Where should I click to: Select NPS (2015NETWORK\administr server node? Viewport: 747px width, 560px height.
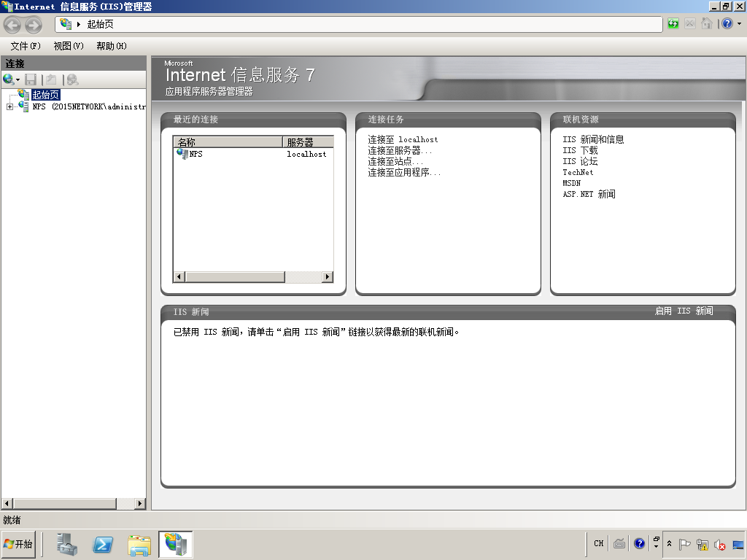(88, 106)
